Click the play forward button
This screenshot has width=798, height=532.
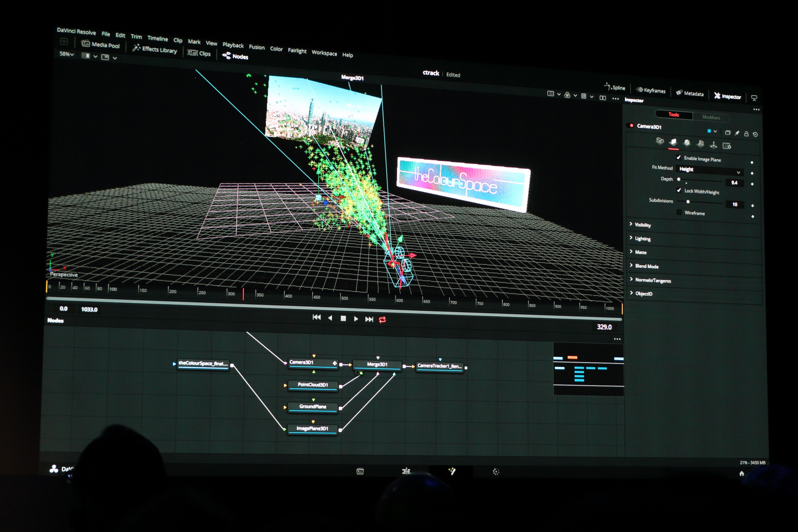coord(356,318)
